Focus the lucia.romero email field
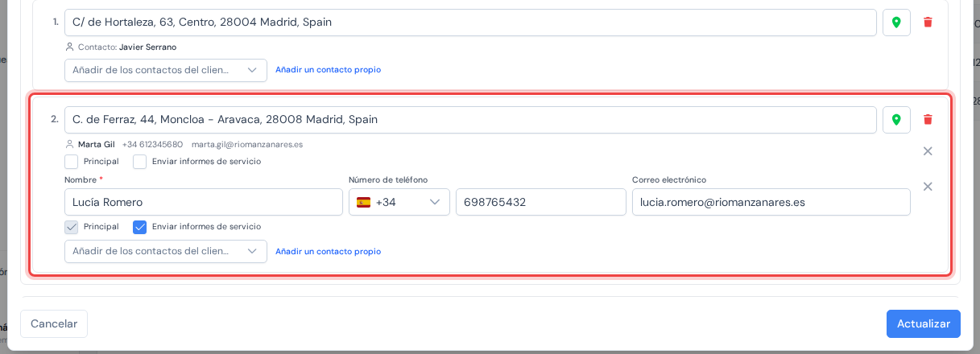This screenshot has height=354, width=980. click(771, 202)
